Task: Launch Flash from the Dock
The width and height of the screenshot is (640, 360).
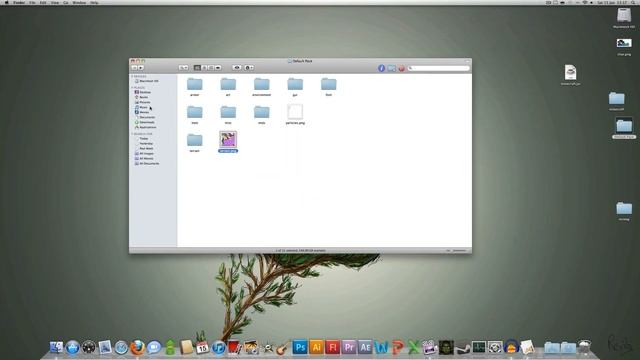Action: tap(333, 347)
